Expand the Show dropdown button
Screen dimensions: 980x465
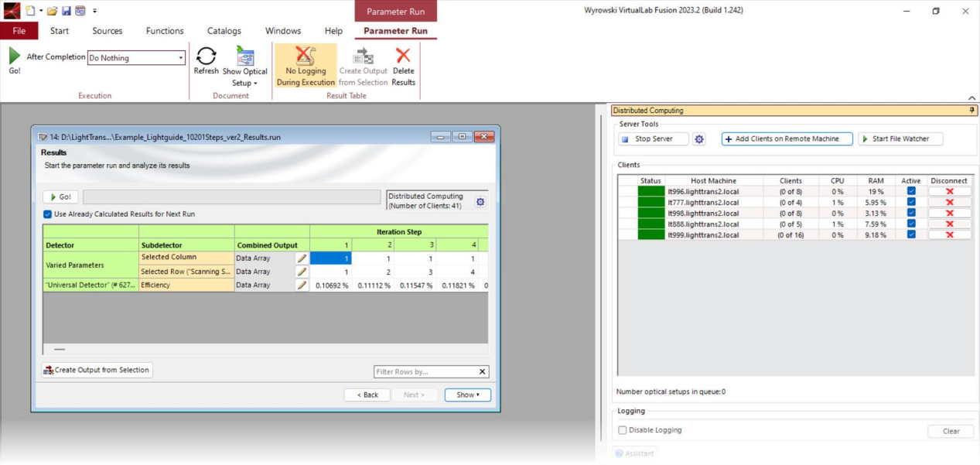coord(467,395)
